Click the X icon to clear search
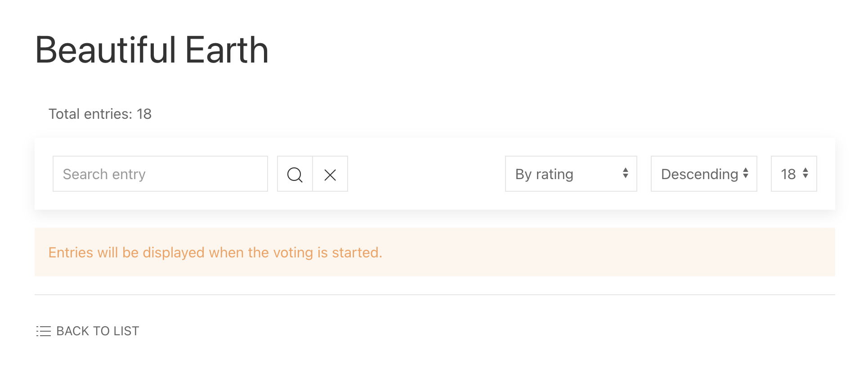This screenshot has height=369, width=868. 330,174
